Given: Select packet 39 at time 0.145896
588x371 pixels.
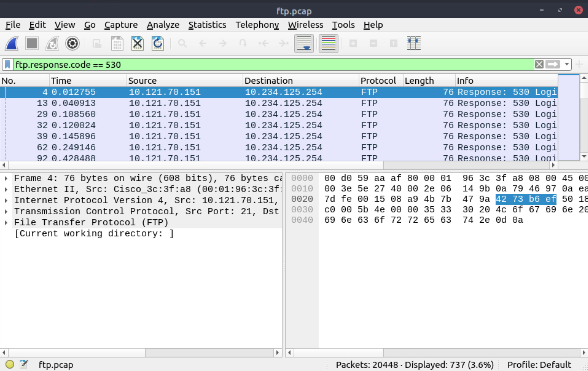Looking at the screenshot, I should (279, 136).
